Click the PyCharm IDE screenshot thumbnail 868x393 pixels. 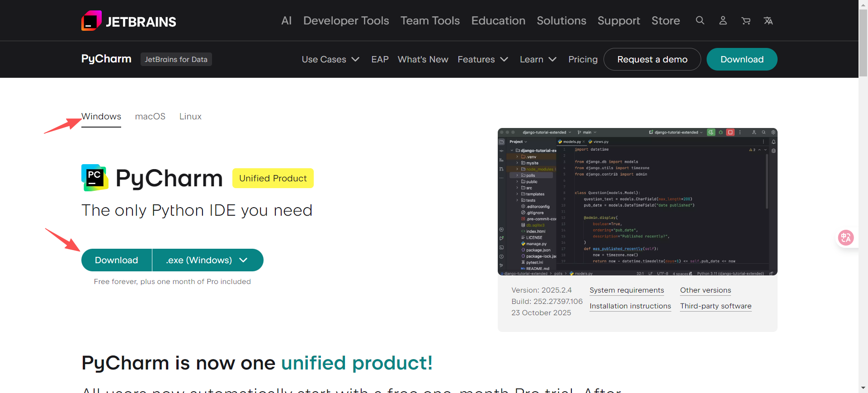click(637, 202)
